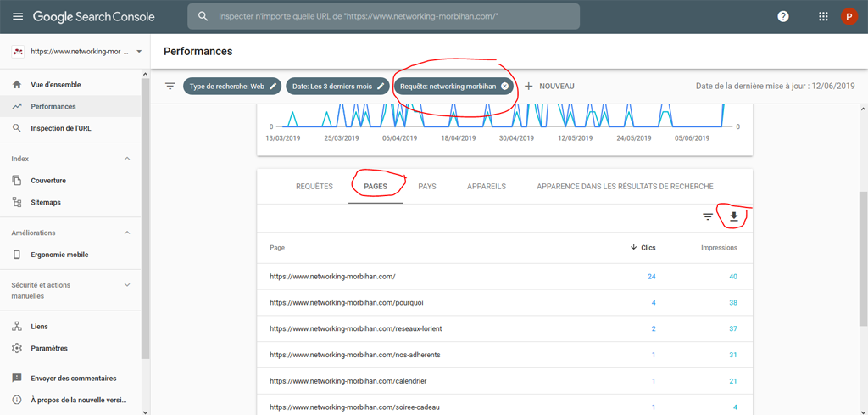Image resolution: width=868 pixels, height=415 pixels.
Task: Click the 38 impressions value
Action: point(733,303)
